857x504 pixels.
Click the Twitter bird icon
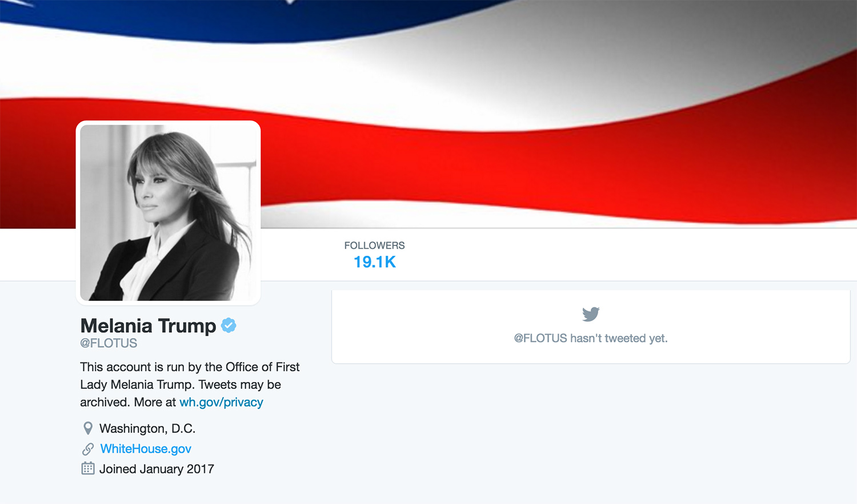[591, 314]
